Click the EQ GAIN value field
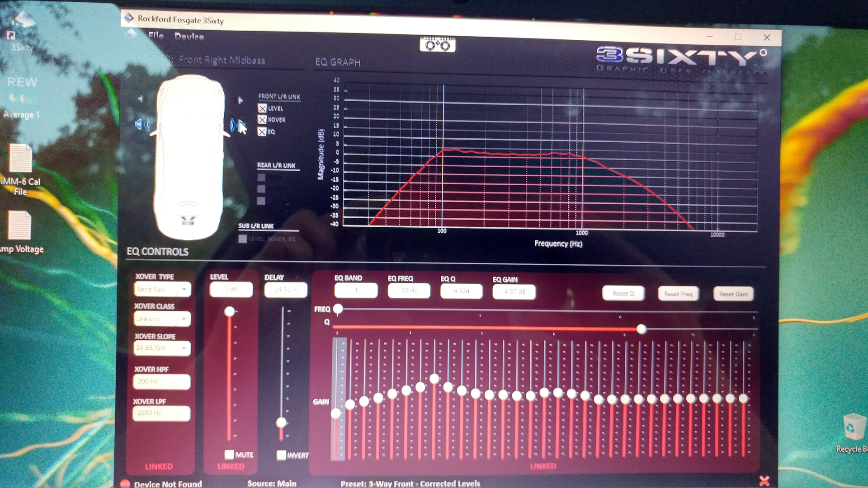 point(514,291)
